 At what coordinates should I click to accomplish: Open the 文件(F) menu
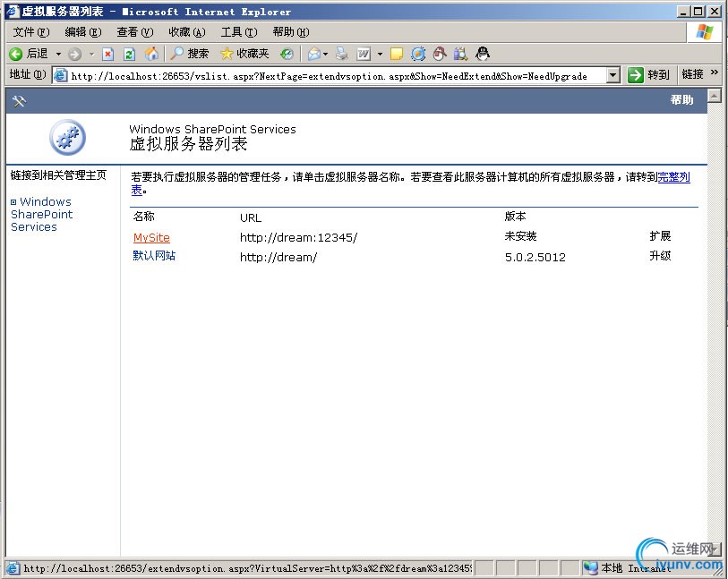(31, 32)
